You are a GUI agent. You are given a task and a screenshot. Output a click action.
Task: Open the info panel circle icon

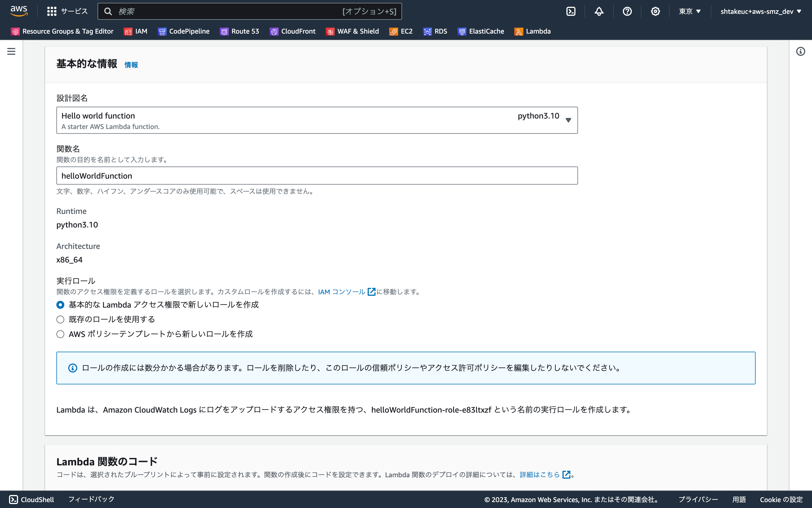tap(801, 51)
